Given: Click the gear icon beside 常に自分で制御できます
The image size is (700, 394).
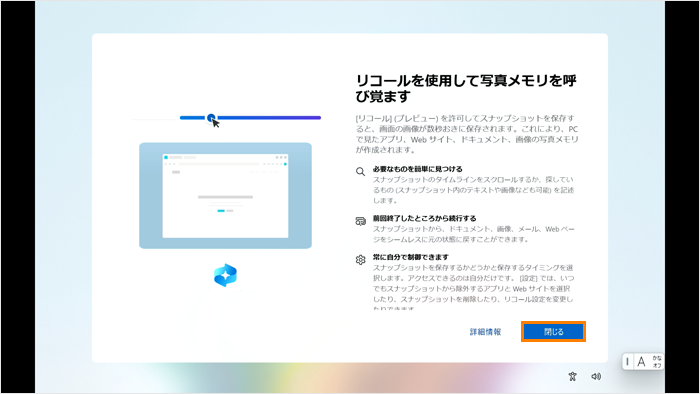Looking at the screenshot, I should point(360,260).
